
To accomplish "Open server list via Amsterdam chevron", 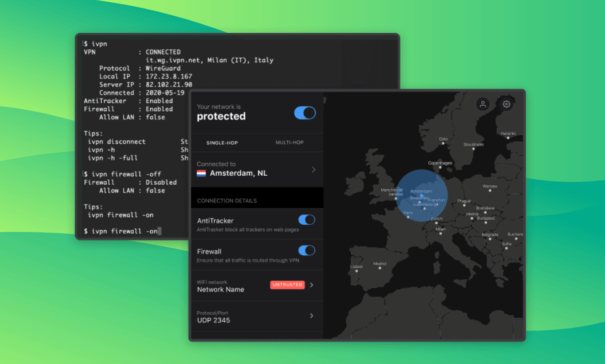I will (x=314, y=169).
